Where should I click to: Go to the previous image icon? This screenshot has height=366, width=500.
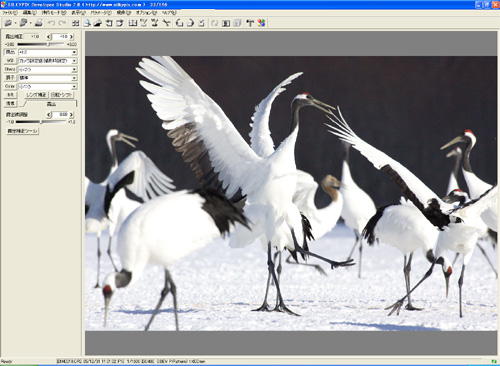(109, 23)
